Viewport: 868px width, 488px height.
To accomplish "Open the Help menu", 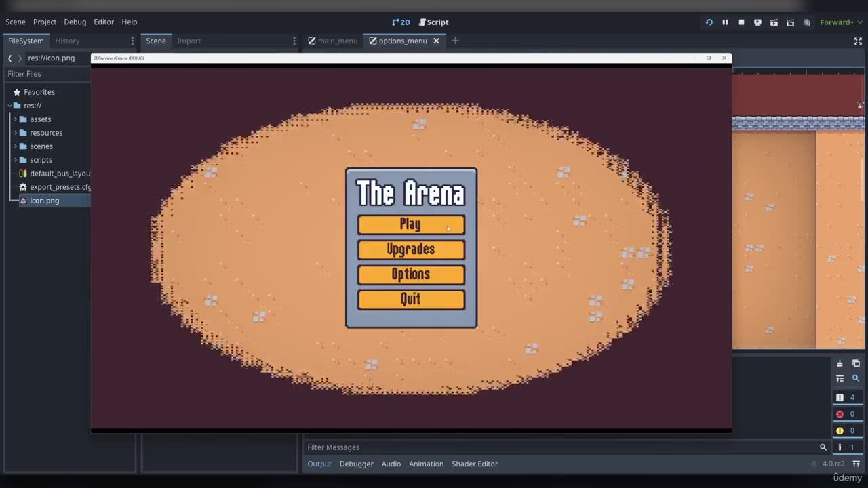I will point(130,22).
